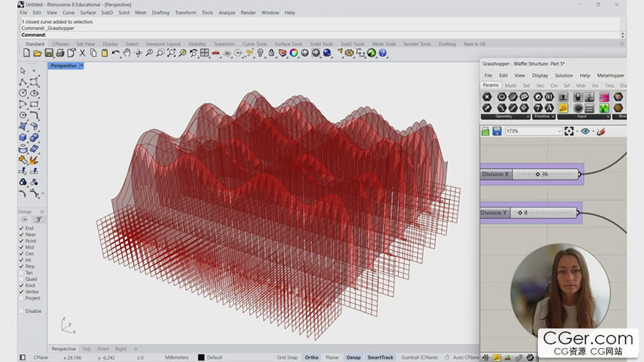Click the Grasshopper sketch brush icon

[601, 131]
